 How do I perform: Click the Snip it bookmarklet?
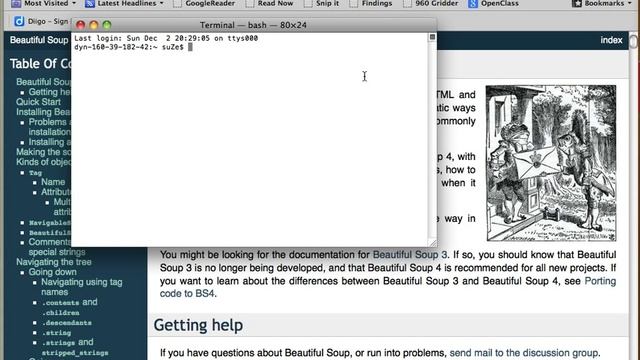(x=322, y=3)
